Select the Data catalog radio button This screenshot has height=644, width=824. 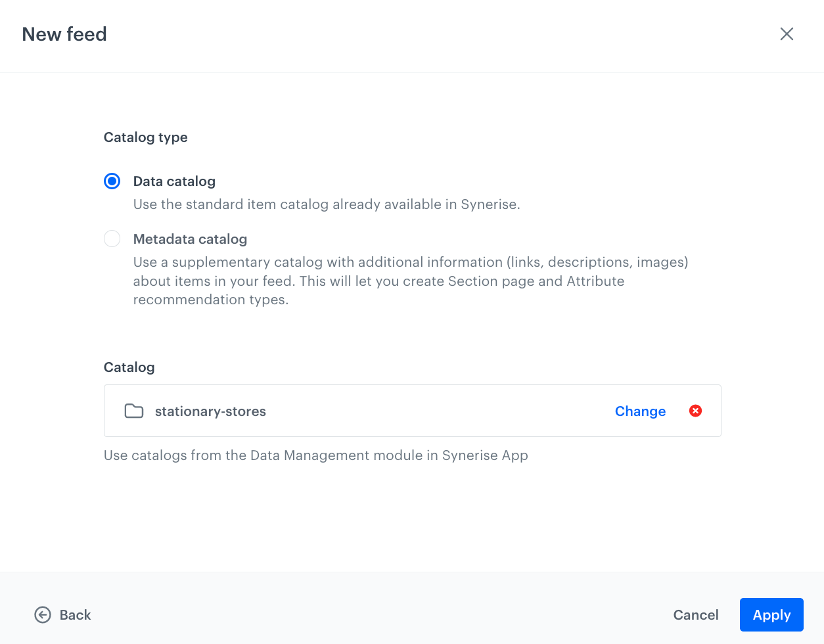112,181
